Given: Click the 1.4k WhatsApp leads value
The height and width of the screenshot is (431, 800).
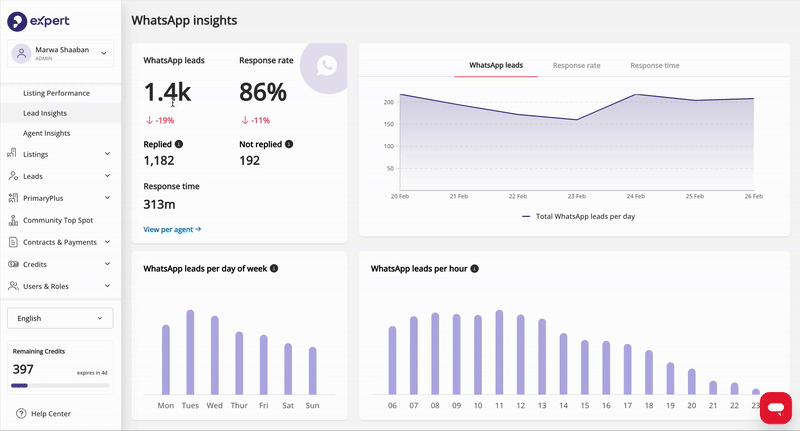Looking at the screenshot, I should 167,92.
